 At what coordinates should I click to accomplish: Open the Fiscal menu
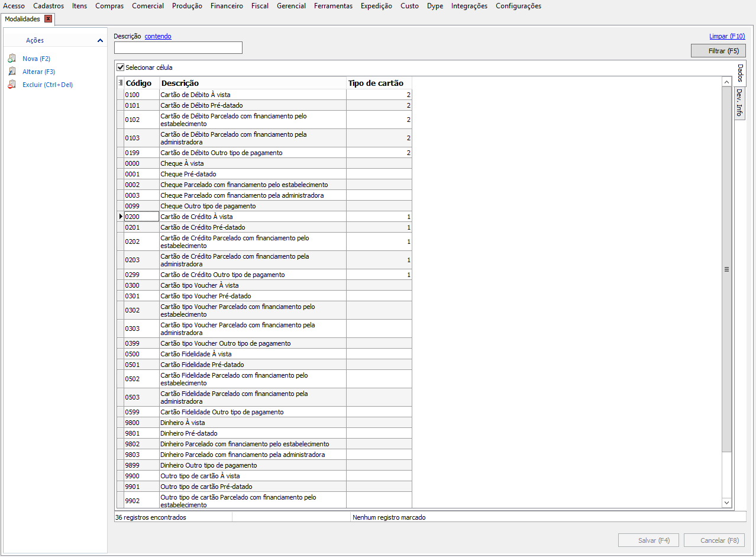(x=260, y=6)
